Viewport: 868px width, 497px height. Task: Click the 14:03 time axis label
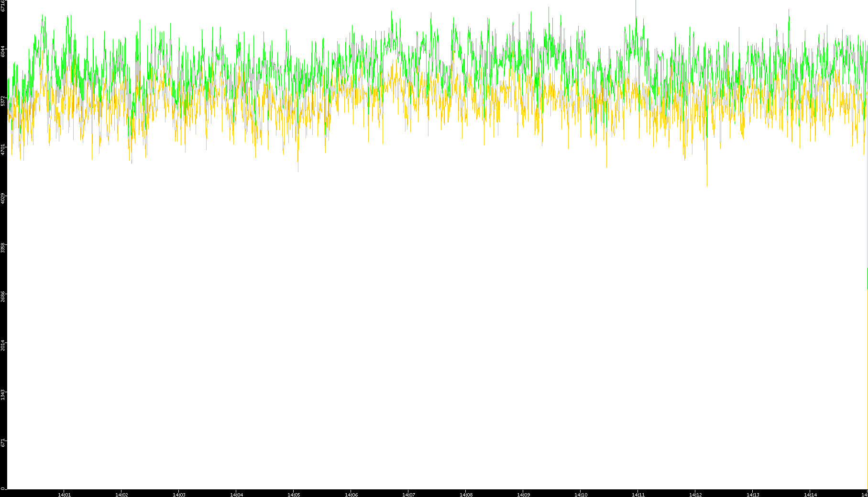[x=179, y=494]
